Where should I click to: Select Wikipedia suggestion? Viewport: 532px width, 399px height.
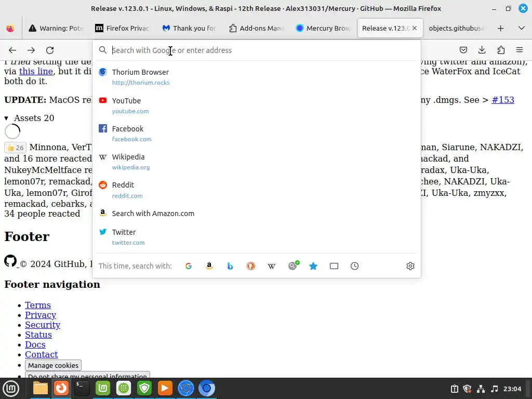click(257, 162)
